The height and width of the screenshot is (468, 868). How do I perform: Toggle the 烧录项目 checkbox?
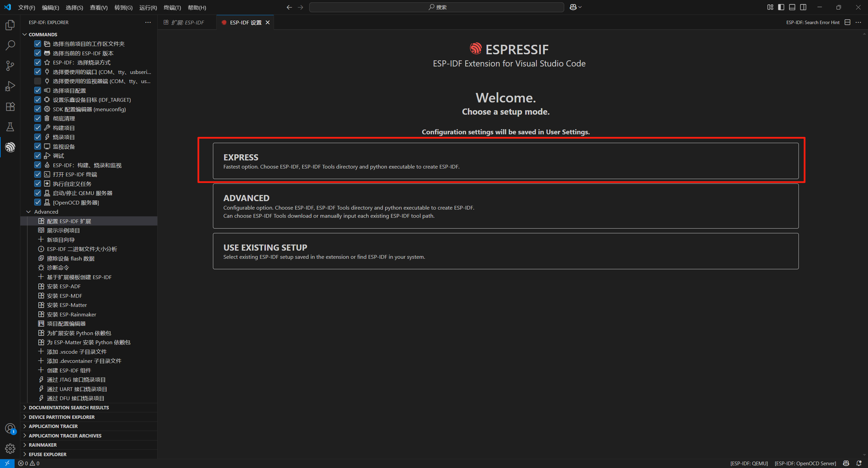pos(38,137)
